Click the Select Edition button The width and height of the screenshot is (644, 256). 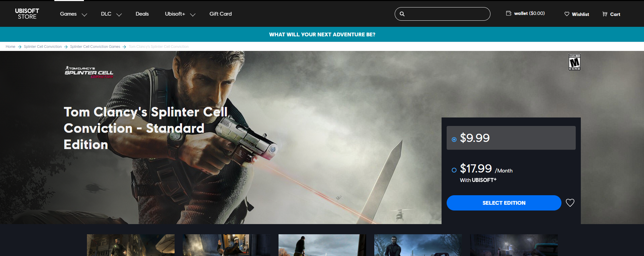[504, 203]
